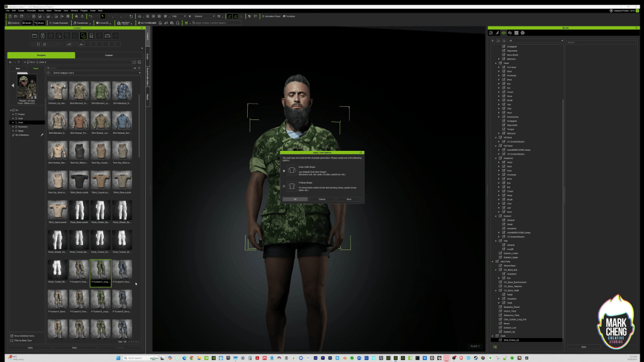Click the Search field in Modify panel
Screen dimensions: 644x362
601,42
